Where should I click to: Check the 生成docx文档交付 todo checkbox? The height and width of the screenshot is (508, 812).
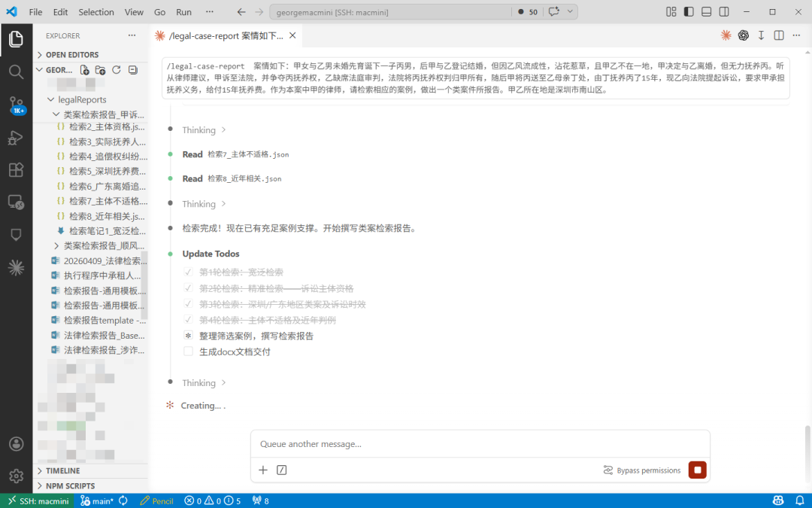pos(189,351)
